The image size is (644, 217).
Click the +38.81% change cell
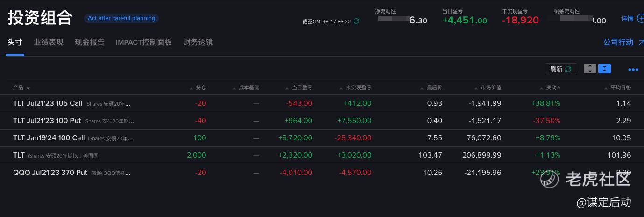[x=545, y=103]
